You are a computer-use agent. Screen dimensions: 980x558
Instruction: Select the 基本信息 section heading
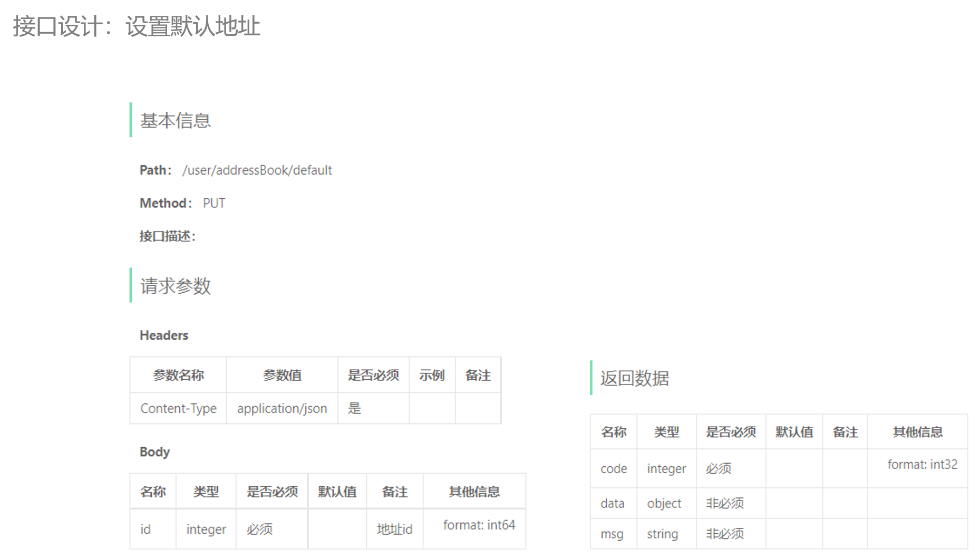pos(174,120)
